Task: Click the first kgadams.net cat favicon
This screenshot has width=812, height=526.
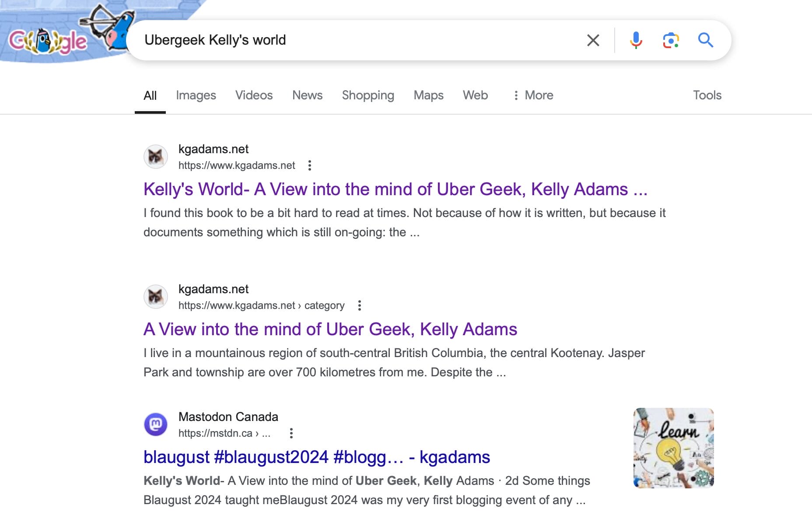Action: (156, 157)
